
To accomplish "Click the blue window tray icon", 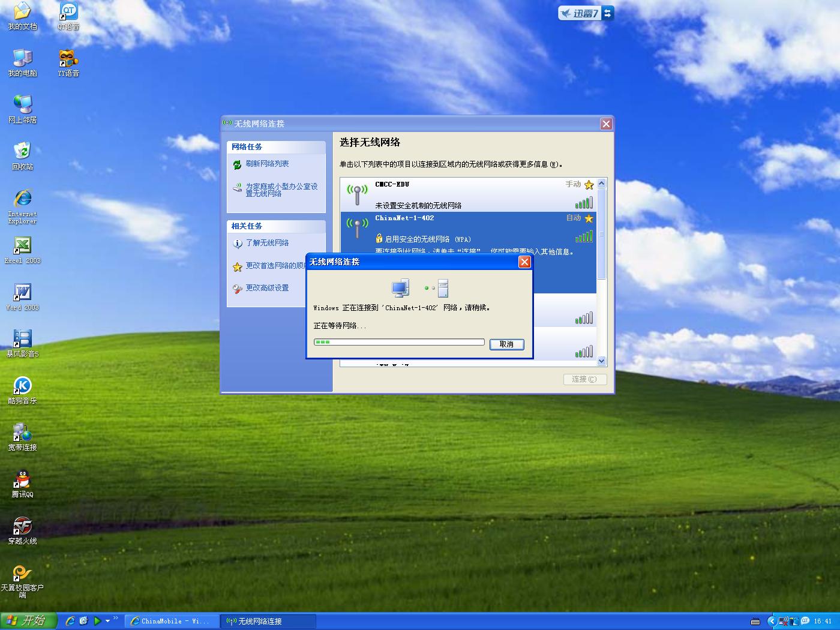I will tap(794, 621).
